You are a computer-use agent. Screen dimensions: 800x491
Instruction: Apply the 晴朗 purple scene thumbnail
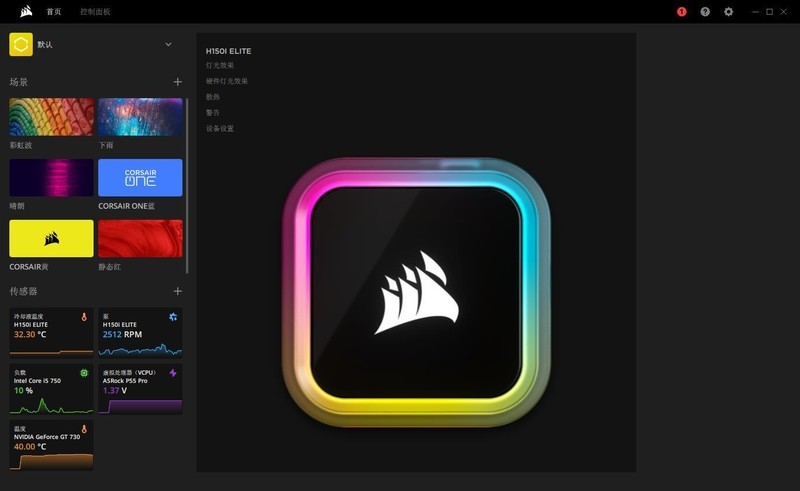point(52,178)
